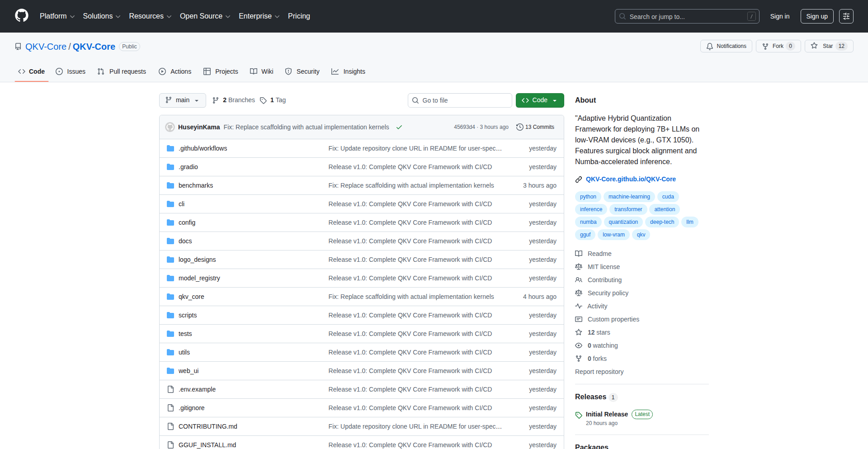Select the quantization topic tag
This screenshot has width=868, height=449.
(x=623, y=222)
